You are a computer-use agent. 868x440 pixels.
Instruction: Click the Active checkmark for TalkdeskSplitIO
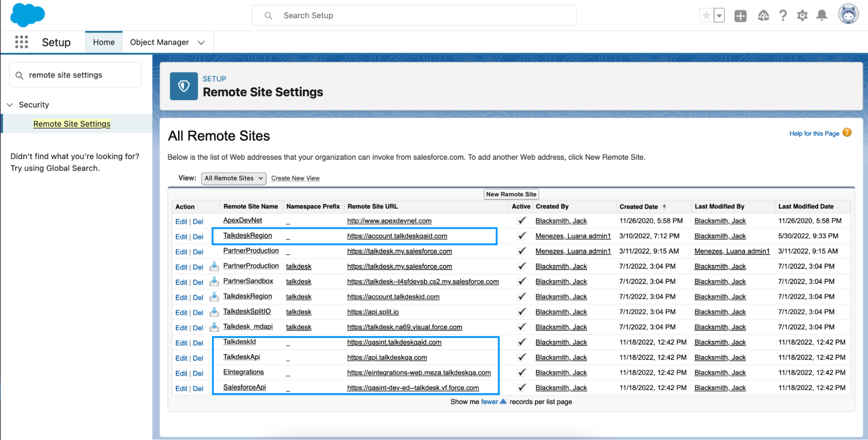click(x=522, y=312)
